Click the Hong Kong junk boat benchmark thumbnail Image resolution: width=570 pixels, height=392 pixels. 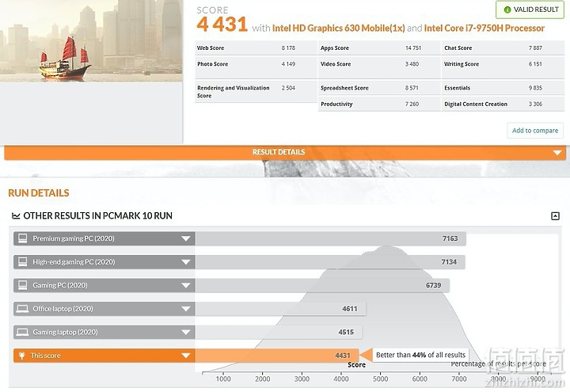[91, 40]
